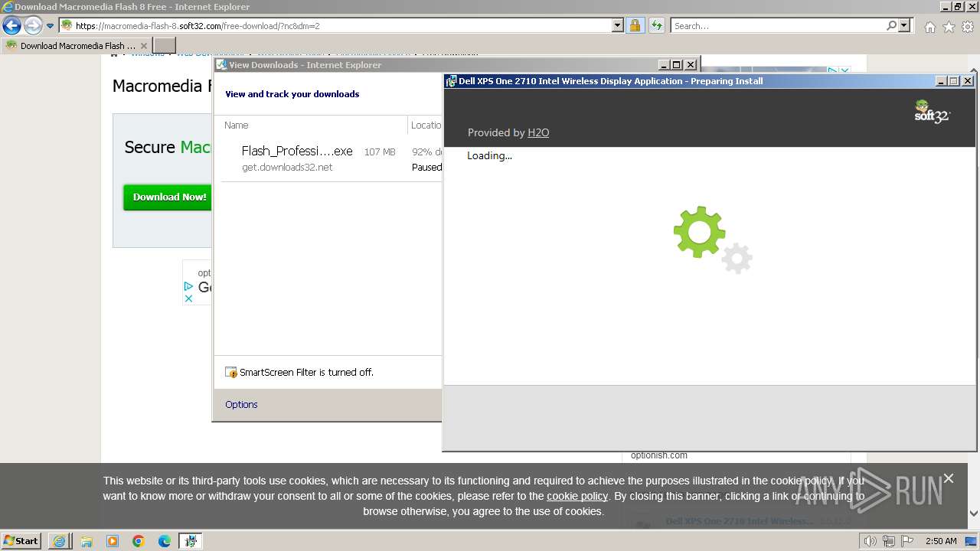Open Internet Explorer from taskbar

(59, 541)
